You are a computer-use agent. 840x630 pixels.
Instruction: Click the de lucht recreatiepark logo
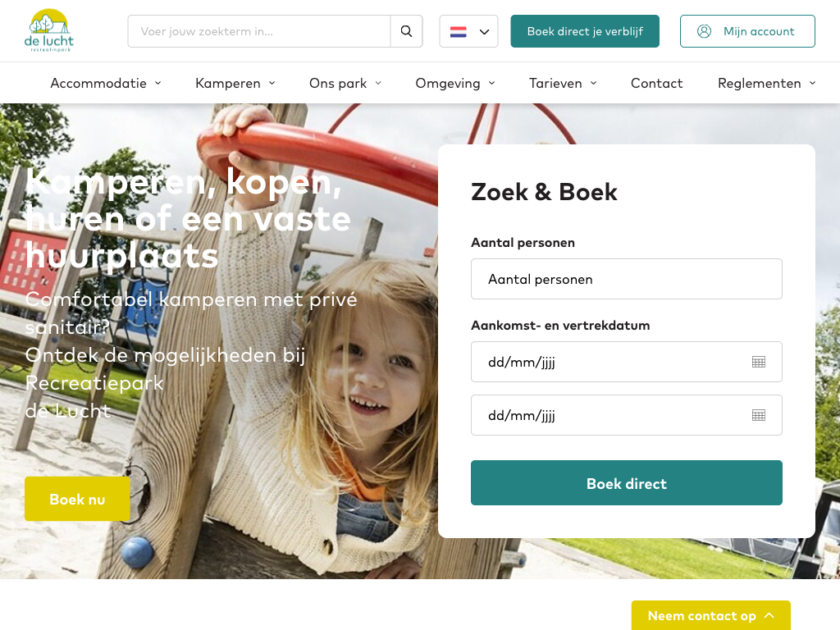48,30
